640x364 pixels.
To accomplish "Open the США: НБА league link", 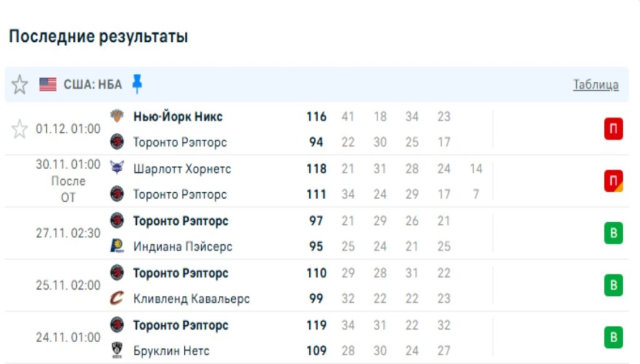I will [92, 84].
